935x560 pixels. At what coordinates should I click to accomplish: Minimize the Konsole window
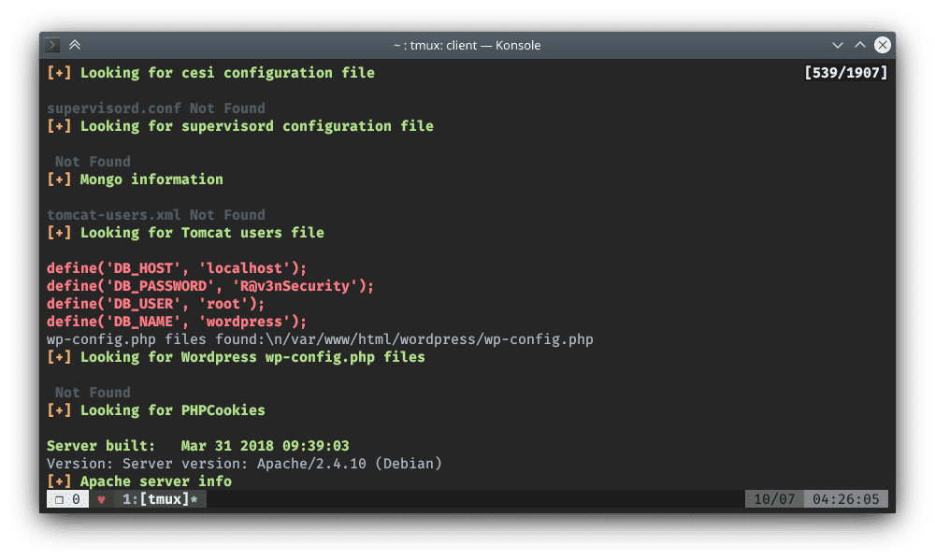coord(838,45)
